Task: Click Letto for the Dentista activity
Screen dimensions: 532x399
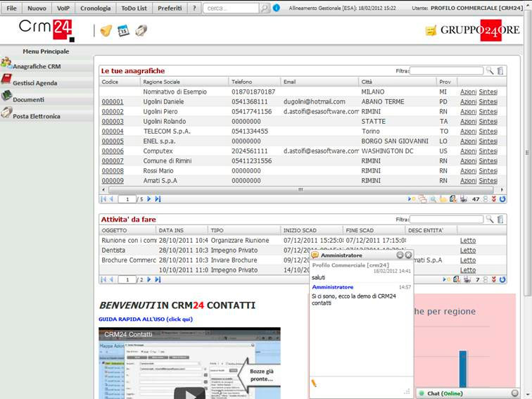Action: click(x=468, y=251)
